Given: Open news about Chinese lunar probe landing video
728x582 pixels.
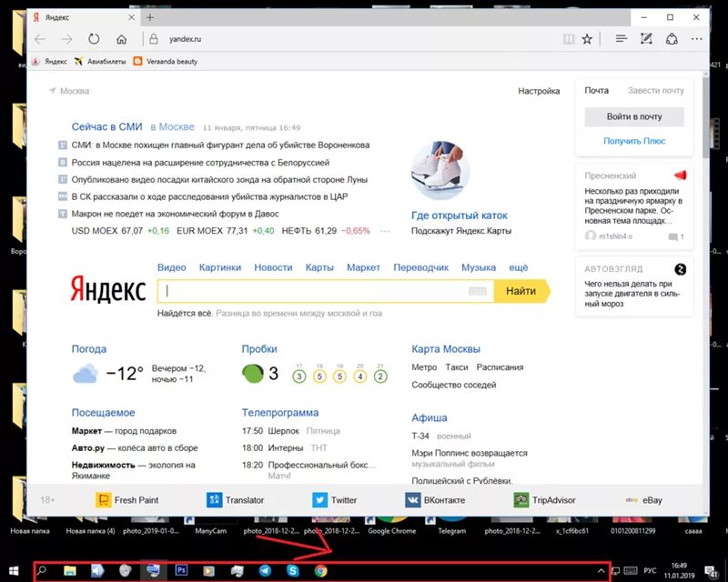Looking at the screenshot, I should tap(219, 180).
